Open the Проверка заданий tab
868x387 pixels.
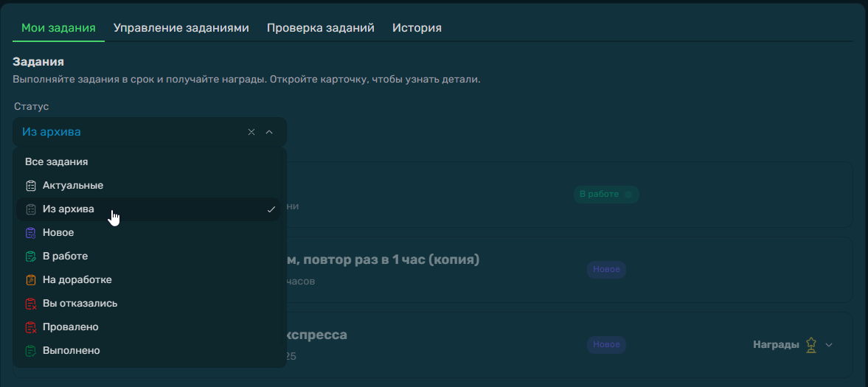point(320,28)
